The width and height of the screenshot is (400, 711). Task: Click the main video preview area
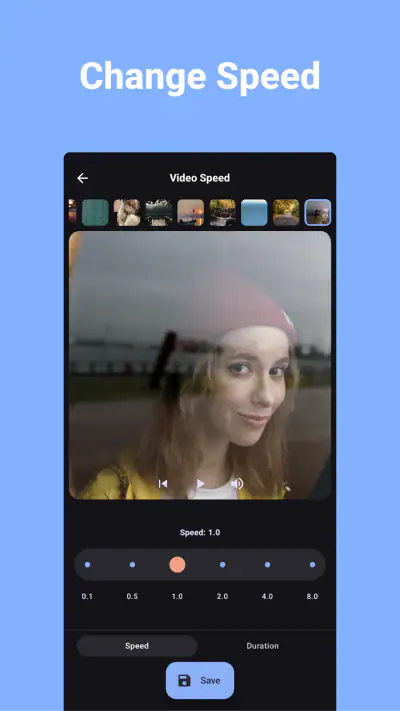click(x=200, y=365)
